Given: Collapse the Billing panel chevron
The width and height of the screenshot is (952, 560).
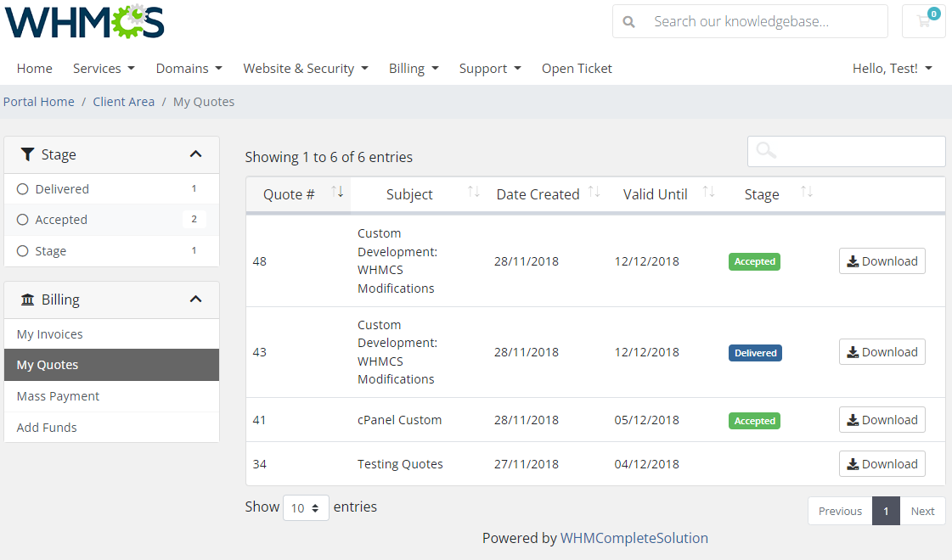Looking at the screenshot, I should (195, 300).
